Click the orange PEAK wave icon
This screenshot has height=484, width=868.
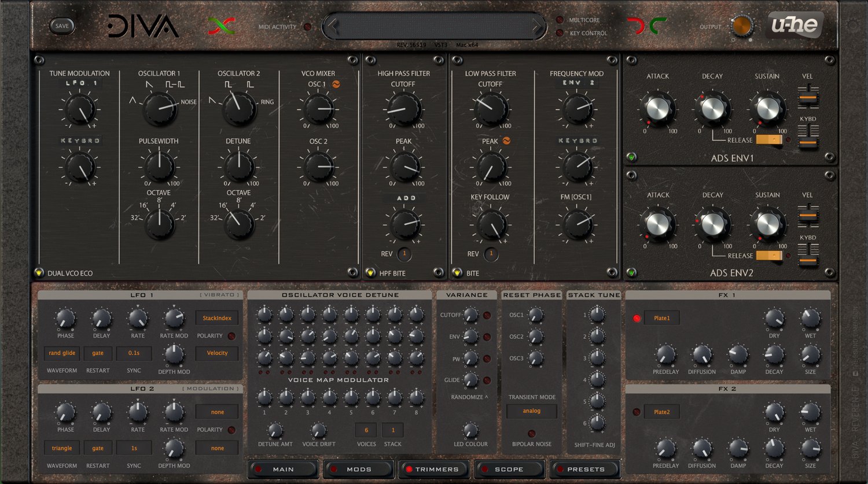[x=506, y=141]
